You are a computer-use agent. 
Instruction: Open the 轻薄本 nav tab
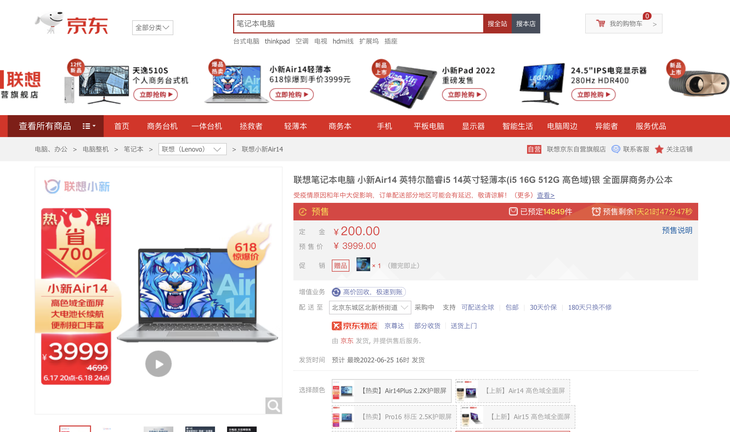(296, 126)
